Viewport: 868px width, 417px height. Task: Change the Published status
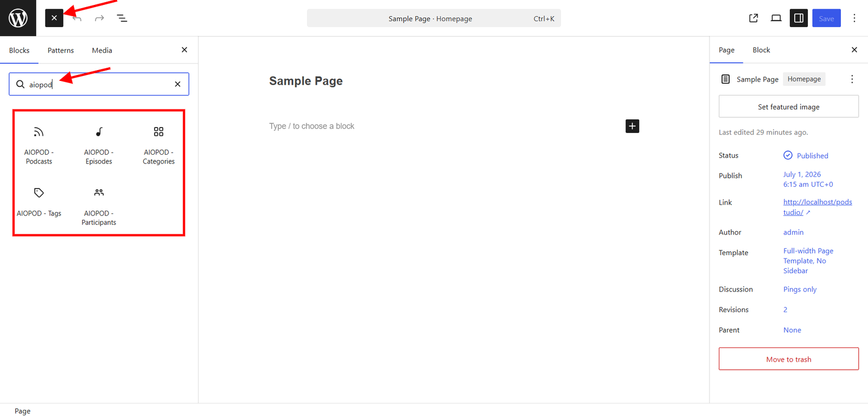(x=806, y=156)
